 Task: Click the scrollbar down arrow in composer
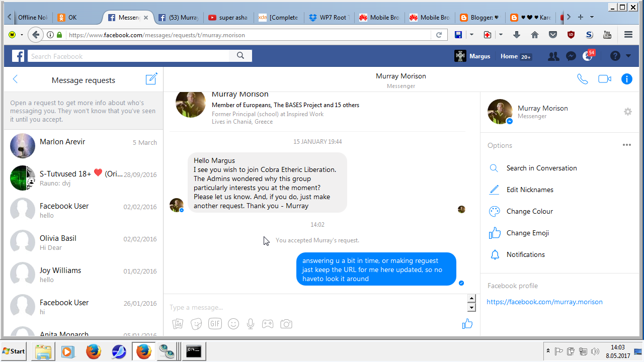tap(471, 308)
